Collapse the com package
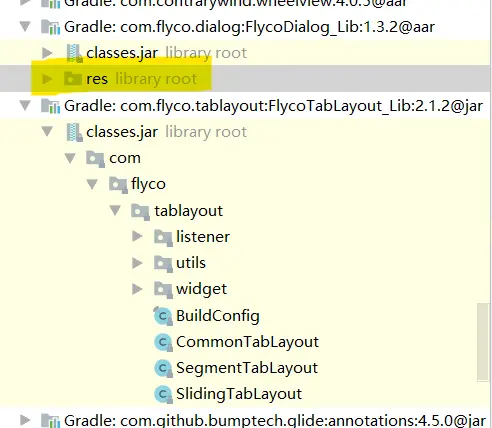Screen dimensions: 492x428 pos(70,158)
